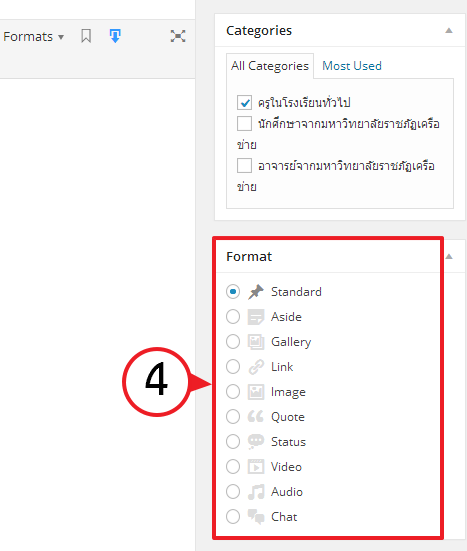Uncheck the first checked Thai category

(244, 102)
